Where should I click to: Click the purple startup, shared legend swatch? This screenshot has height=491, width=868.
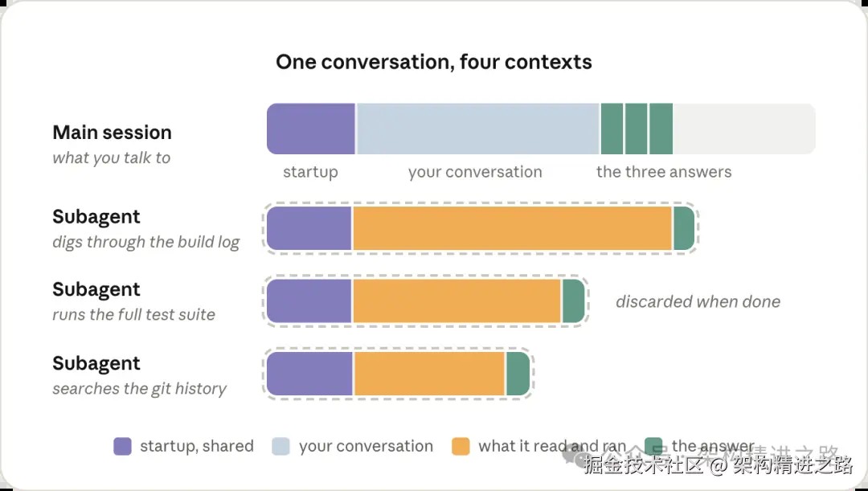(x=122, y=446)
